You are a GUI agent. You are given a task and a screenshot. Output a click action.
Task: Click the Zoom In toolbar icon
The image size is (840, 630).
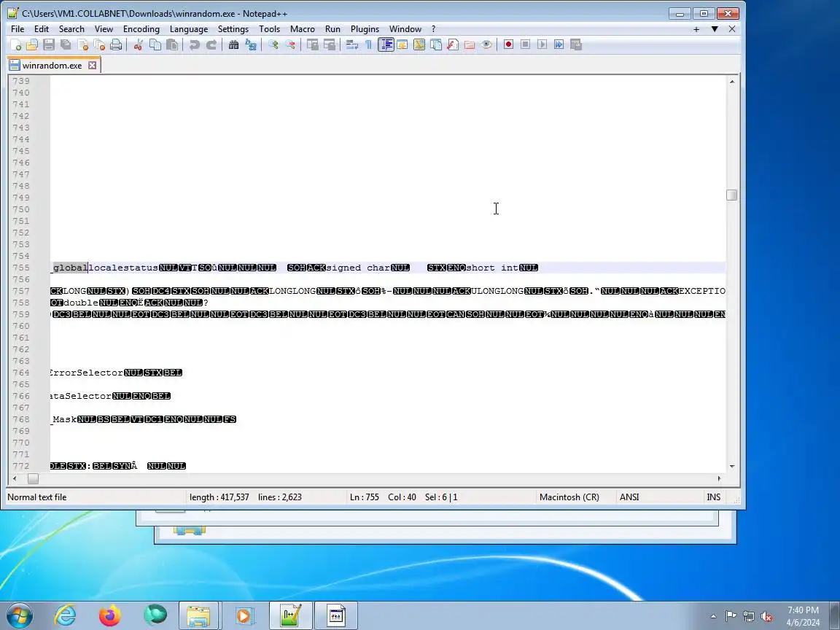[x=273, y=44]
